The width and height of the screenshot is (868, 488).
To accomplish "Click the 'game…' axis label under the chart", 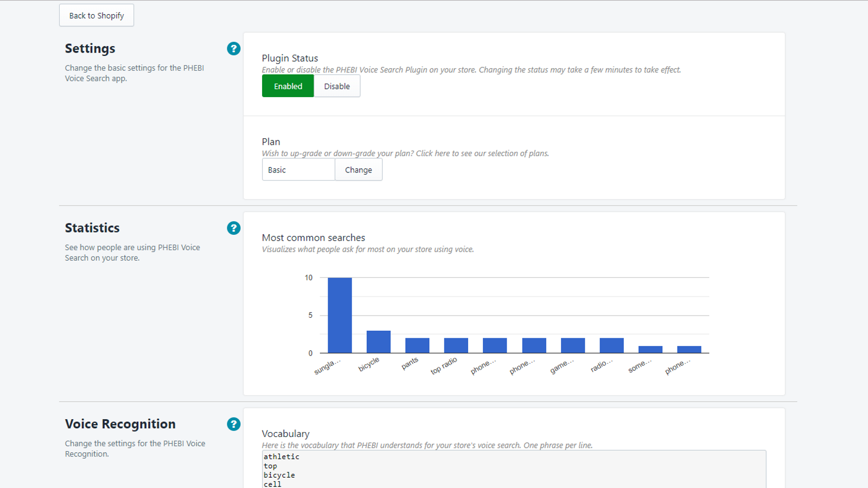I will [562, 366].
